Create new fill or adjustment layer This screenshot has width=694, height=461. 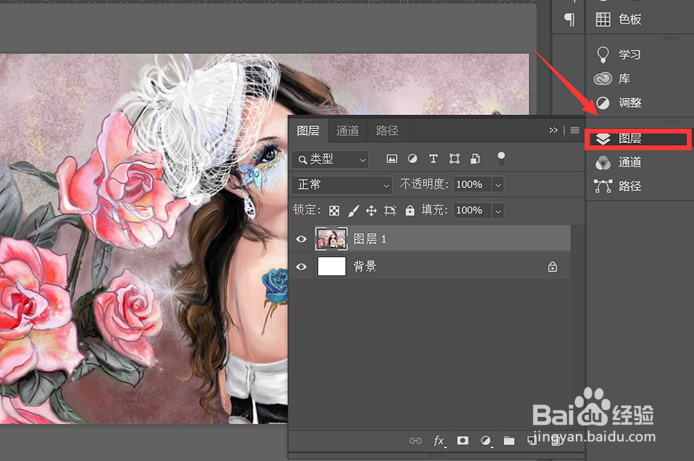(x=486, y=441)
